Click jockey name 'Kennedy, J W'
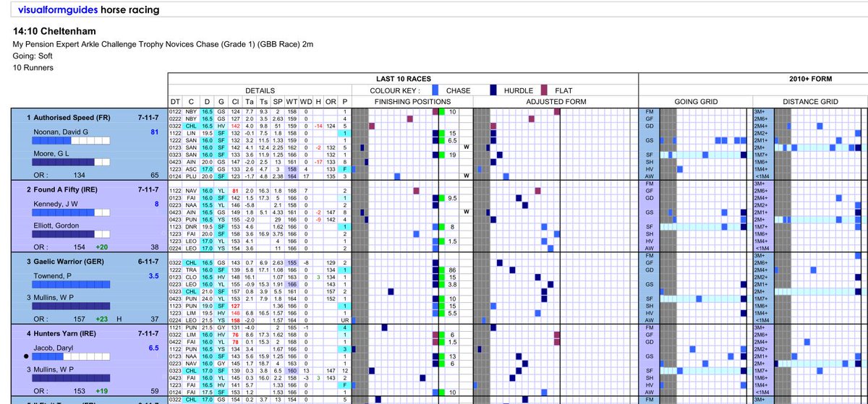The height and width of the screenshot is (404, 868). [x=56, y=205]
